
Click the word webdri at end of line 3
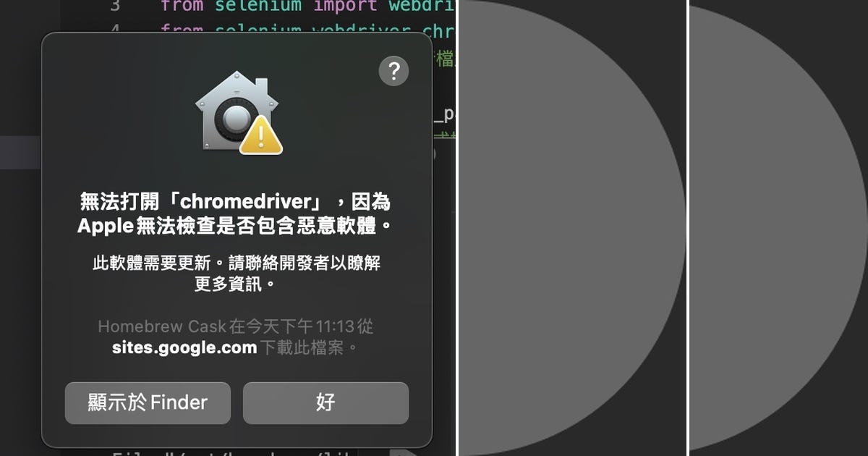[x=421, y=7]
